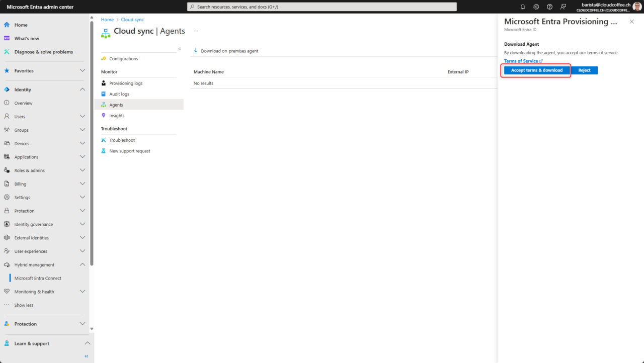Click the Billing icon in sidebar
644x363 pixels.
[x=7, y=184]
